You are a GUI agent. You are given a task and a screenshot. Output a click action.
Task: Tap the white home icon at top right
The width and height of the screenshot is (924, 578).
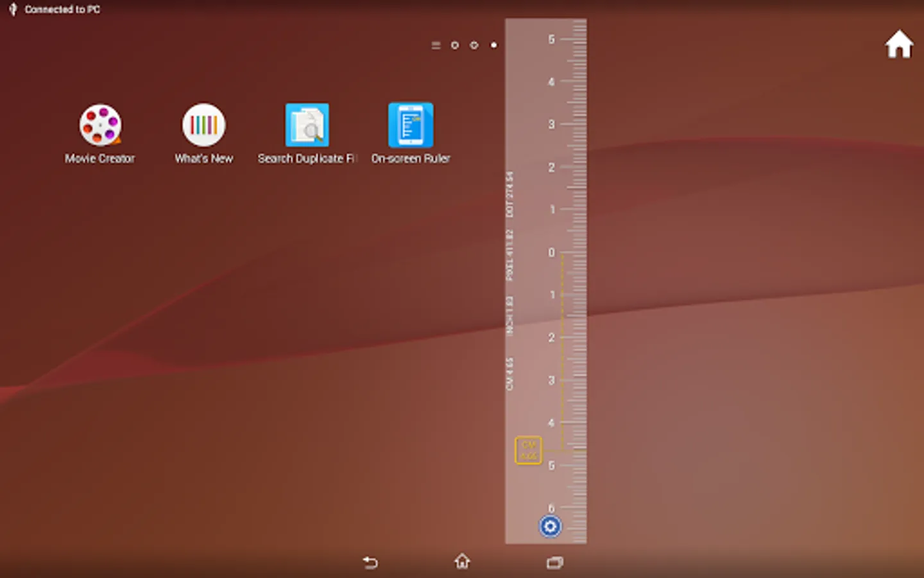[x=899, y=44]
